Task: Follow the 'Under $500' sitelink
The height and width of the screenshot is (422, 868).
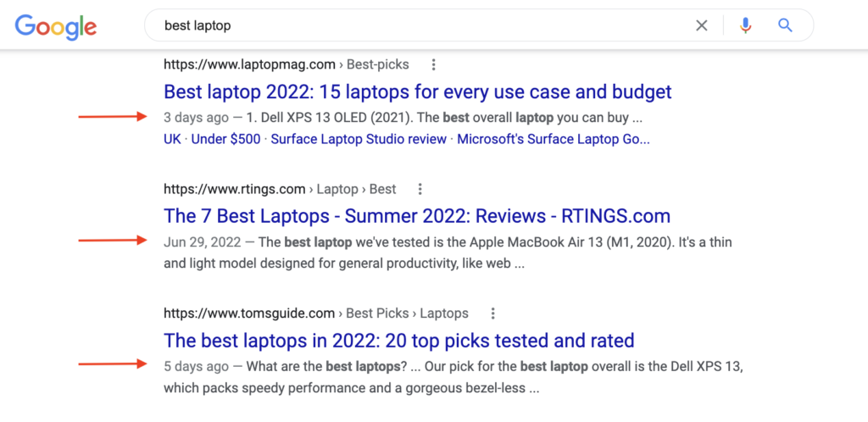Action: [x=225, y=139]
